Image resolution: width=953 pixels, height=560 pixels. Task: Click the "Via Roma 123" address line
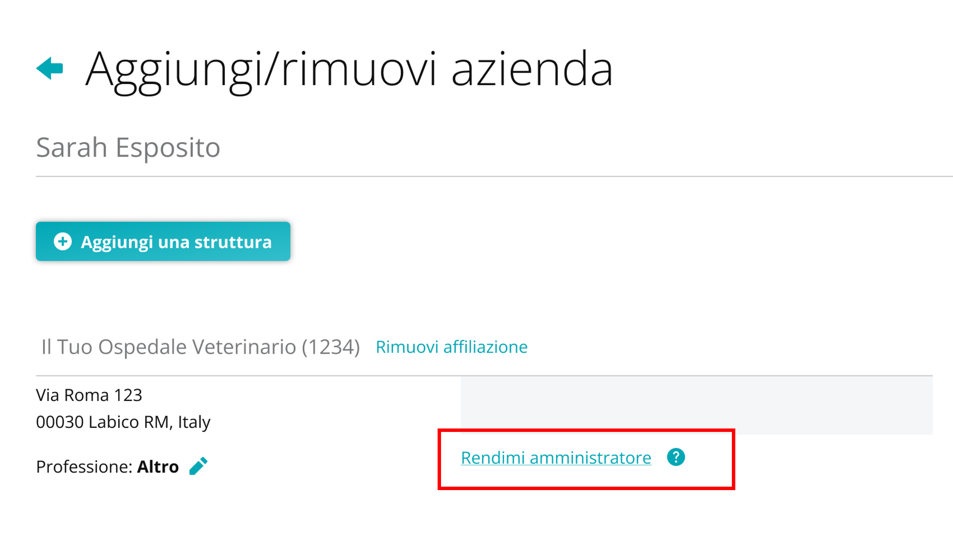coord(89,395)
